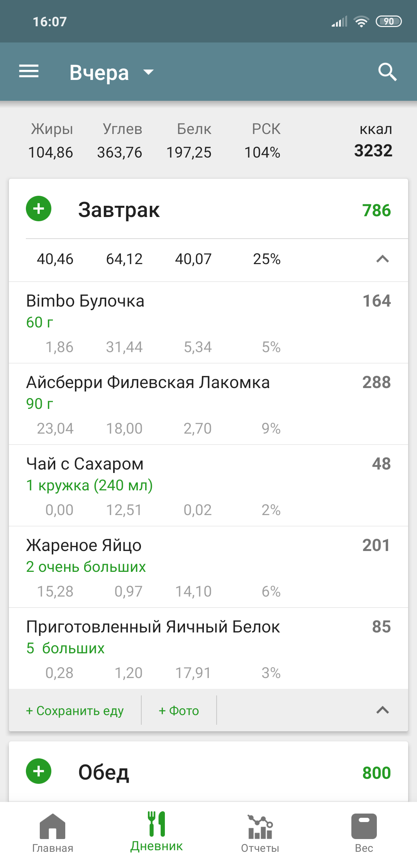The image size is (417, 868).
Task: Open the hamburger navigation menu
Action: (x=29, y=71)
